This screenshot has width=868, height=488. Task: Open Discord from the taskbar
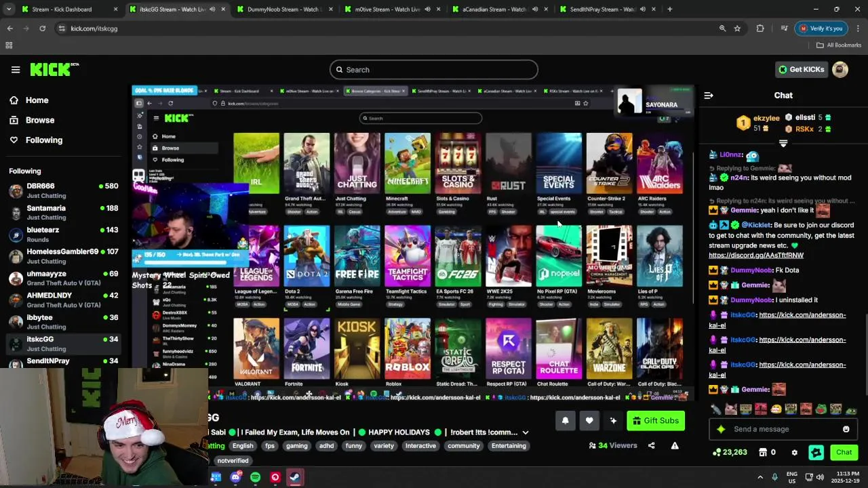click(235, 477)
